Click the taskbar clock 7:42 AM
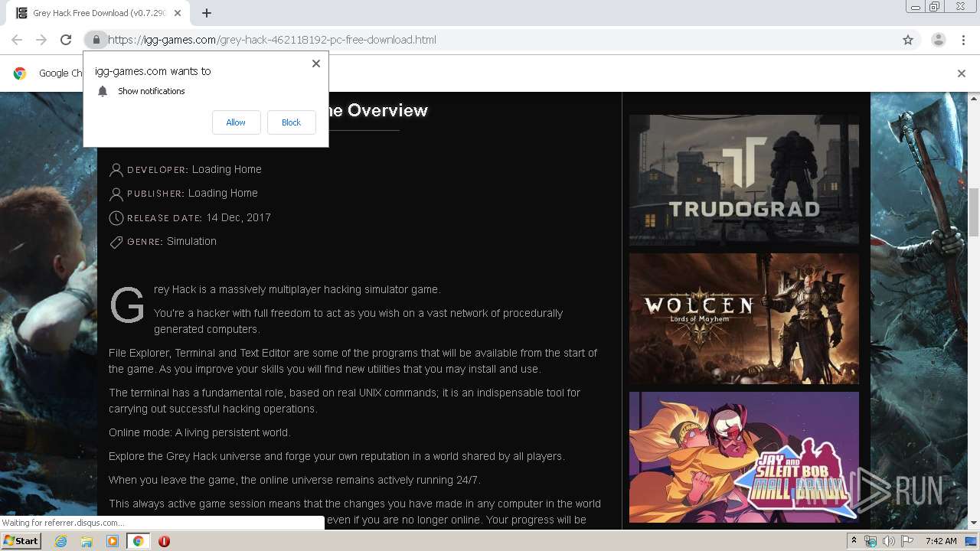The height and width of the screenshot is (551, 980). [941, 541]
